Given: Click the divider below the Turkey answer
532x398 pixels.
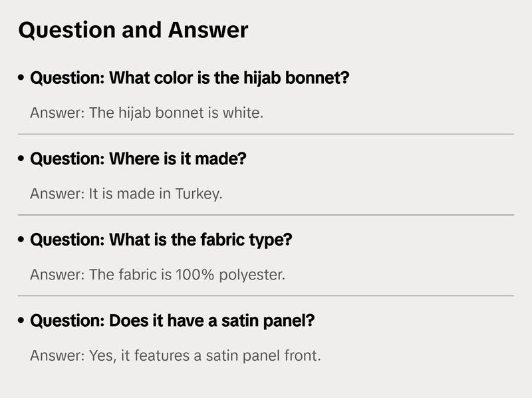Looking at the screenshot, I should [266, 215].
